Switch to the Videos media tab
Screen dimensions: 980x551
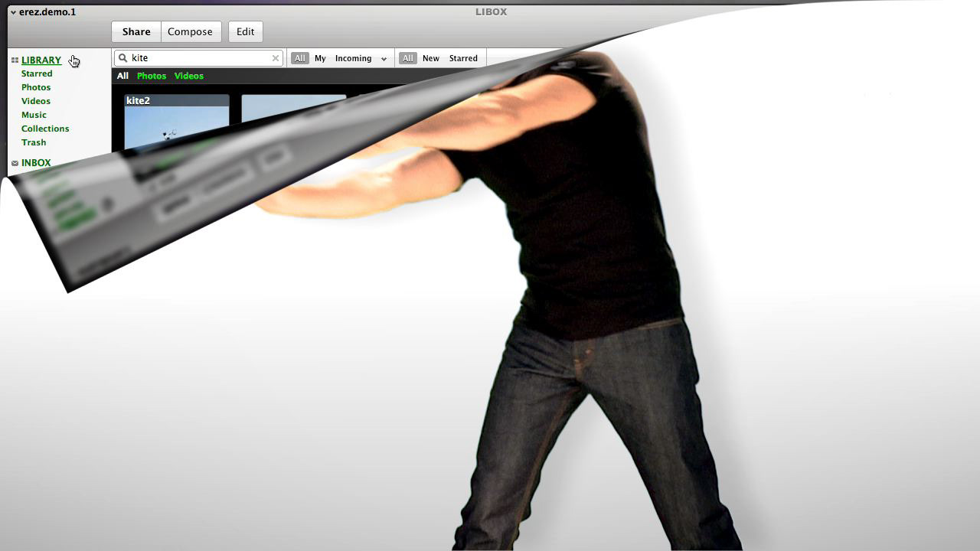point(189,76)
